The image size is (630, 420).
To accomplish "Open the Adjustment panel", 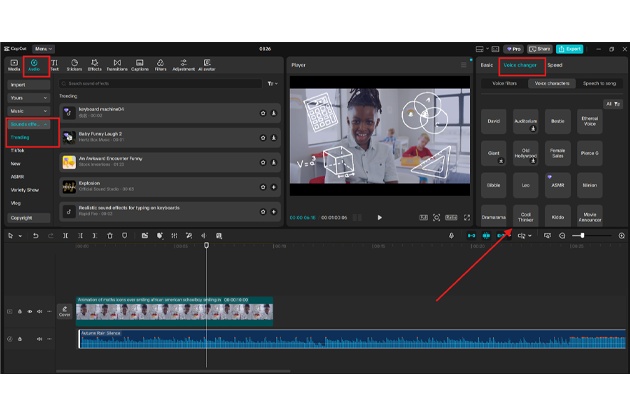I will point(184,65).
